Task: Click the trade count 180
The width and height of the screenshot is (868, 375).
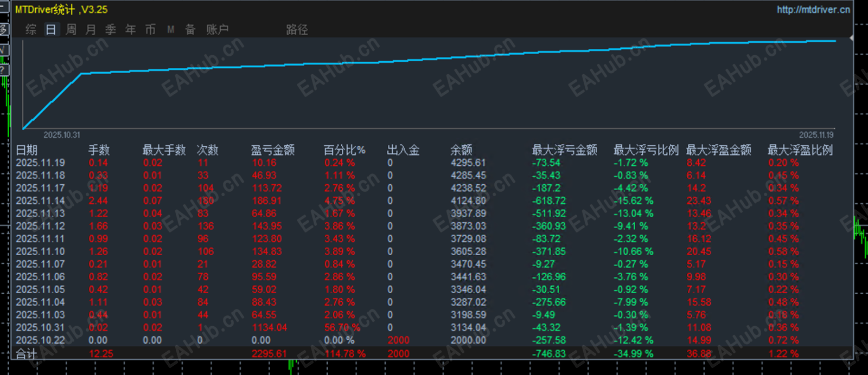Action: (x=206, y=201)
